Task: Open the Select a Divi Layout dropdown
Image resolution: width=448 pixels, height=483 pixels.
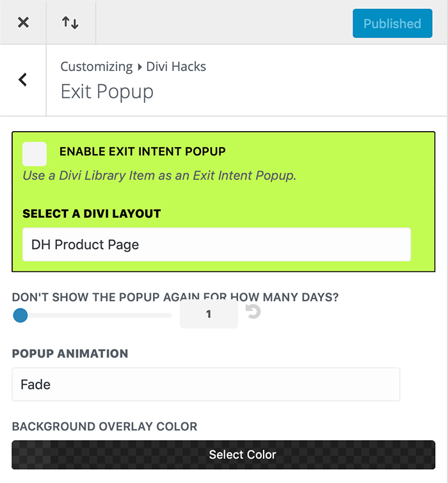Action: click(216, 244)
